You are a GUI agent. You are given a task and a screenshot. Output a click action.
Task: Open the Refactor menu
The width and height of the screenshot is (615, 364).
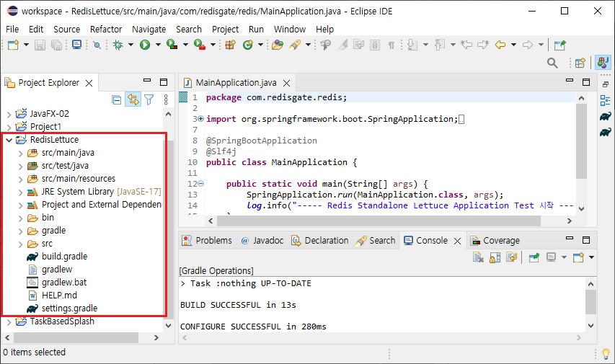pyautogui.click(x=106, y=29)
